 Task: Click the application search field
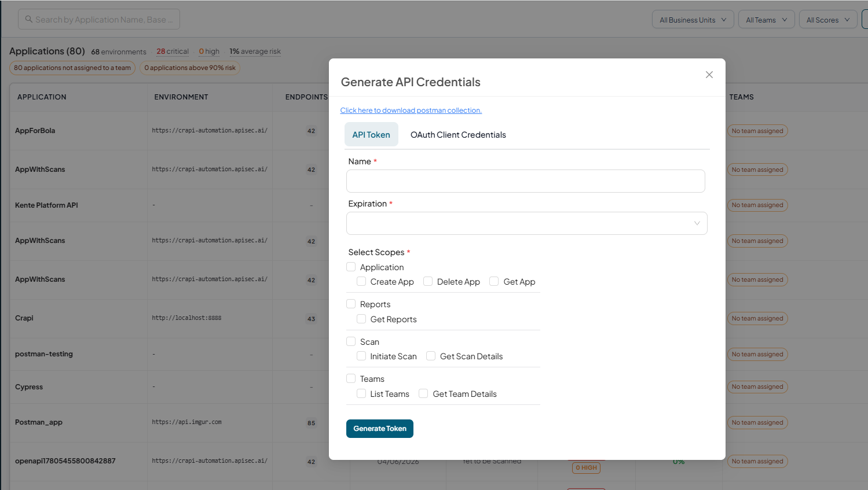click(99, 19)
